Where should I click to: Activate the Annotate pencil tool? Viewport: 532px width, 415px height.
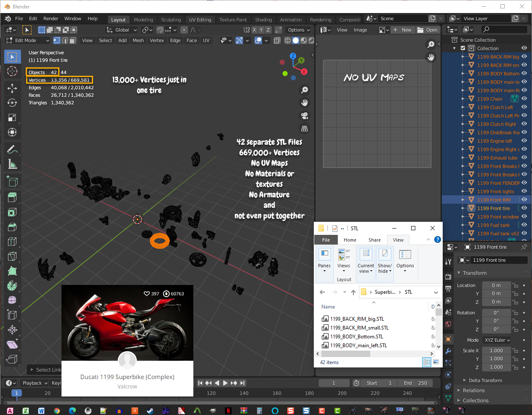[x=12, y=149]
